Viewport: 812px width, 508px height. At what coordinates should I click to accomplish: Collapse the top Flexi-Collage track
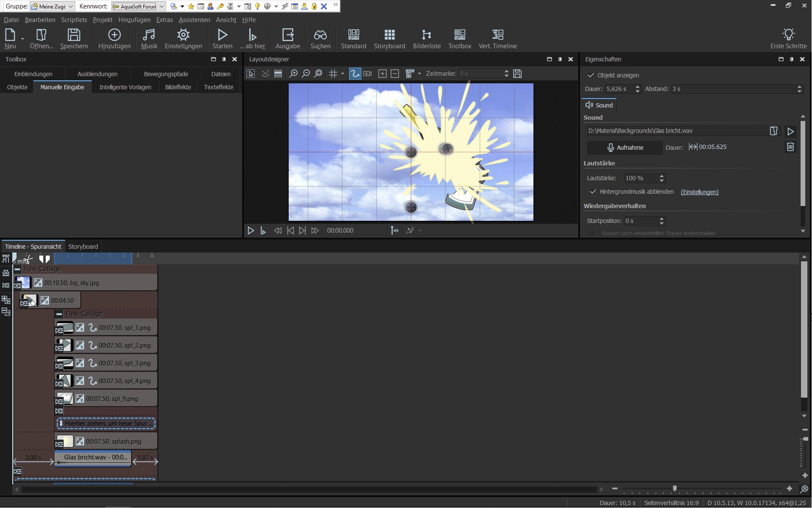pyautogui.click(x=17, y=269)
